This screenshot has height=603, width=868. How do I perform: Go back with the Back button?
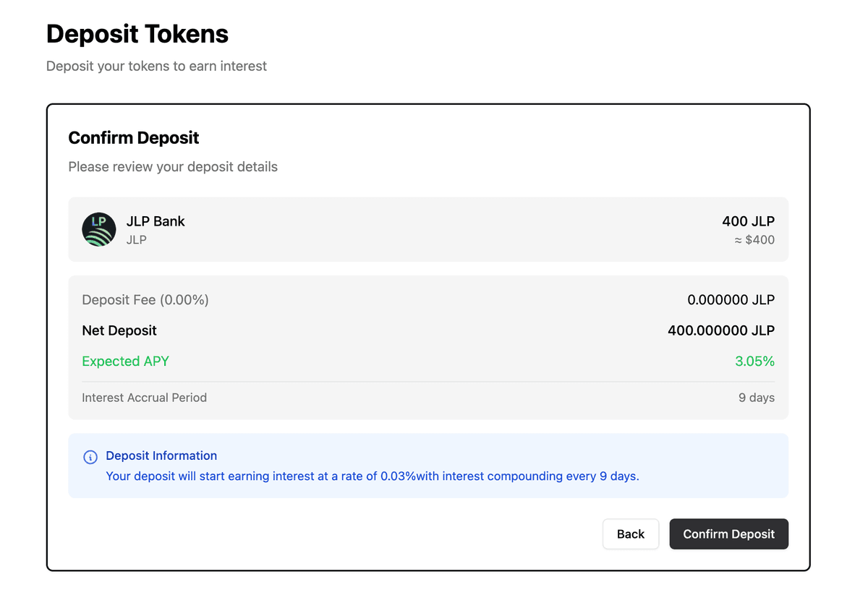(x=630, y=534)
